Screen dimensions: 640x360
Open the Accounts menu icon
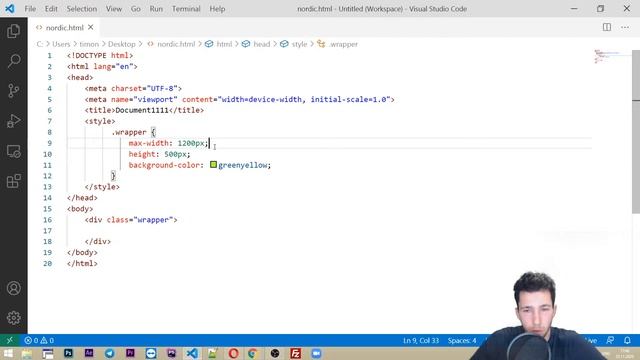[x=13, y=288]
